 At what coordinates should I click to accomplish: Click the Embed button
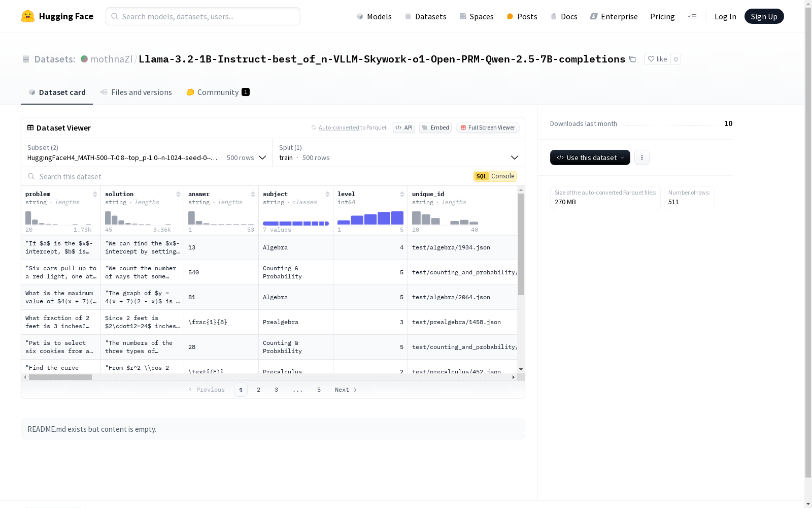tap(435, 128)
